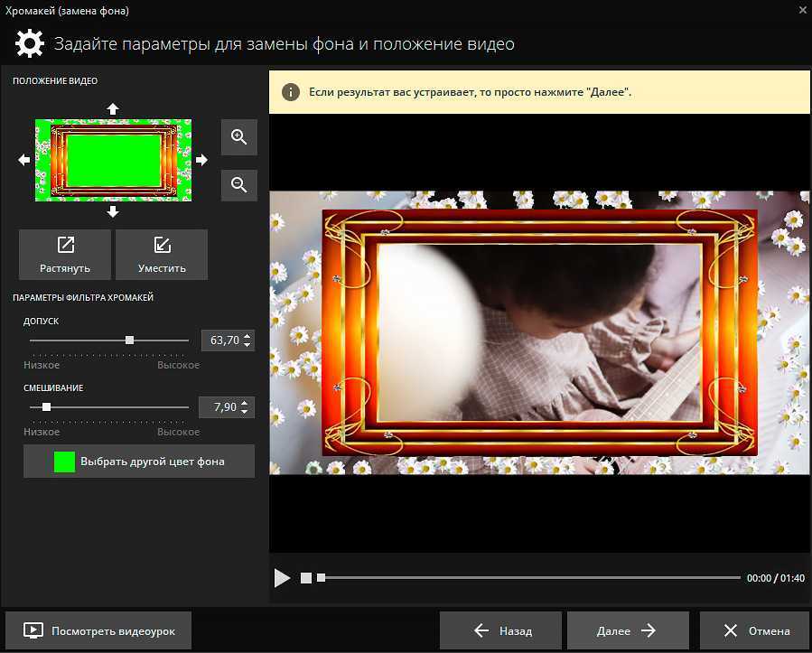Click the zoom in magnifier icon

pyautogui.click(x=239, y=137)
